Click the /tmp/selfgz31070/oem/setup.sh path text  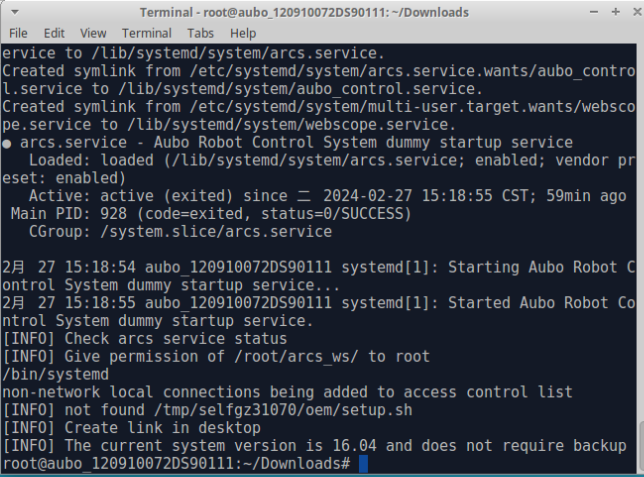(283, 410)
